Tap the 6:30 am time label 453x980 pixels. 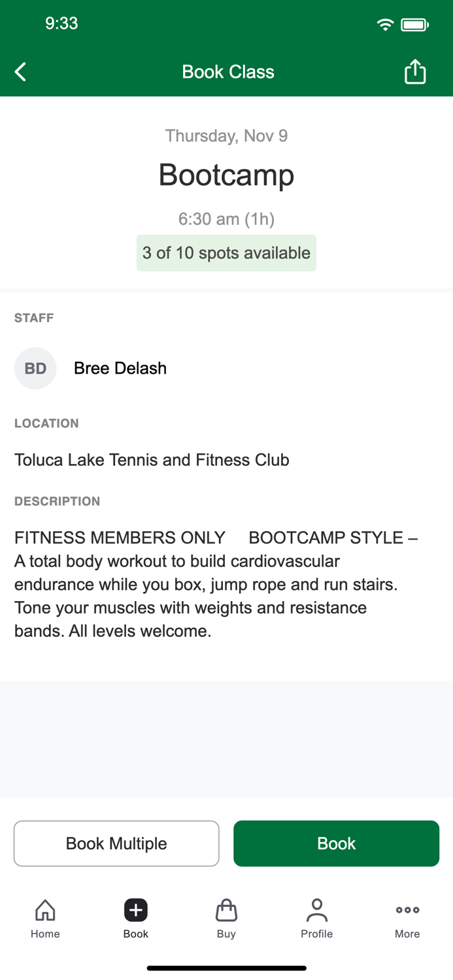(226, 219)
